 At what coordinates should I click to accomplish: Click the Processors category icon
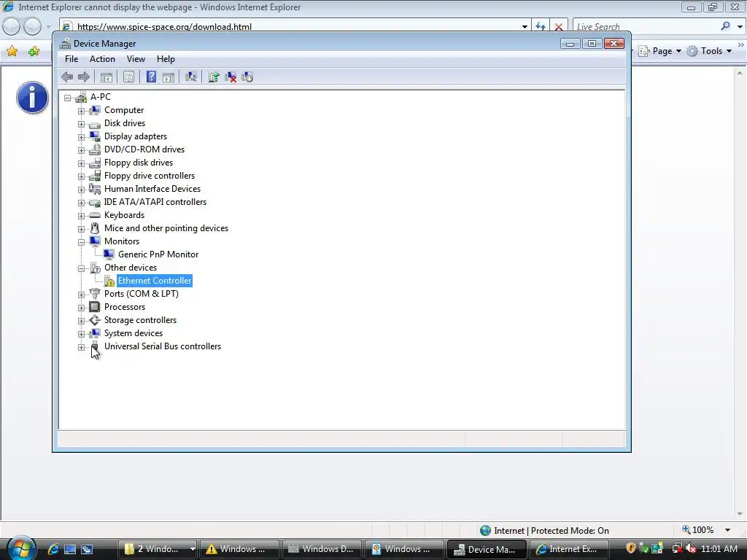95,307
